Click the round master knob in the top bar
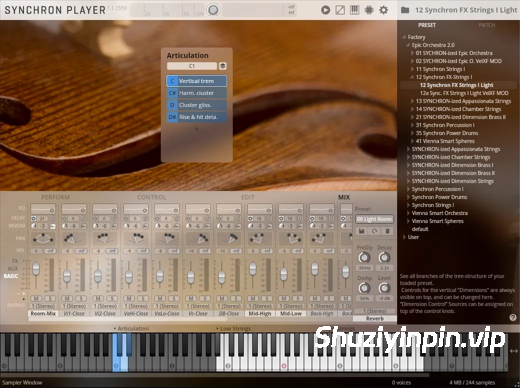This screenshot has height=388, width=520. (x=213, y=10)
